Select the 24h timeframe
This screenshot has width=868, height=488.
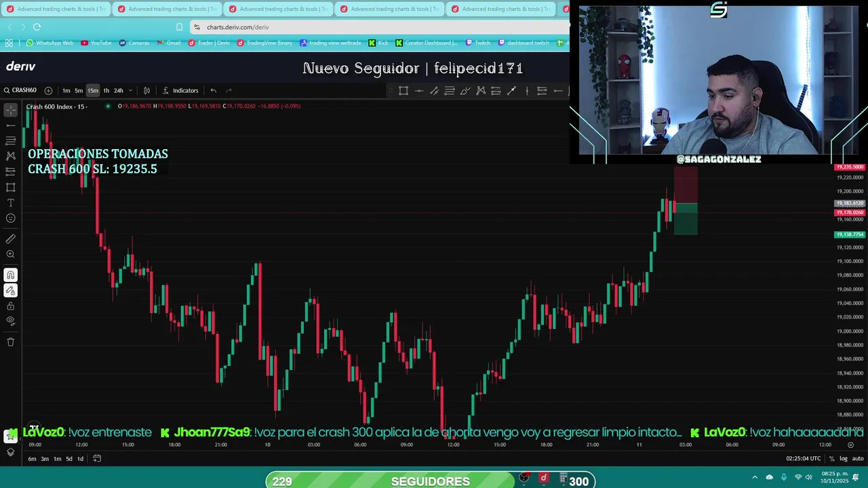pyautogui.click(x=119, y=90)
